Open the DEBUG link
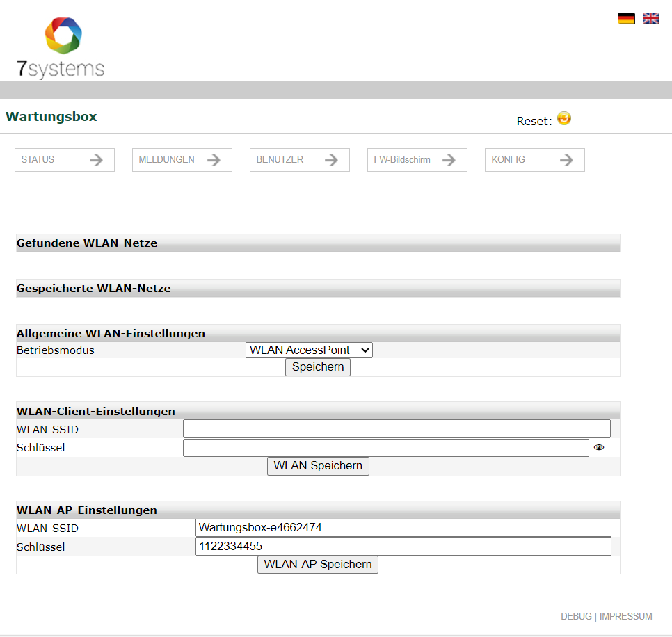 coord(576,616)
